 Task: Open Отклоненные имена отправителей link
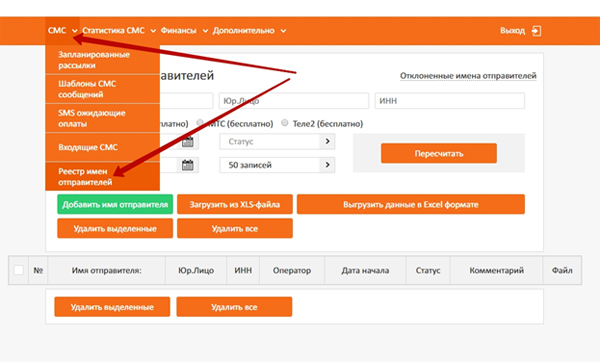point(468,76)
